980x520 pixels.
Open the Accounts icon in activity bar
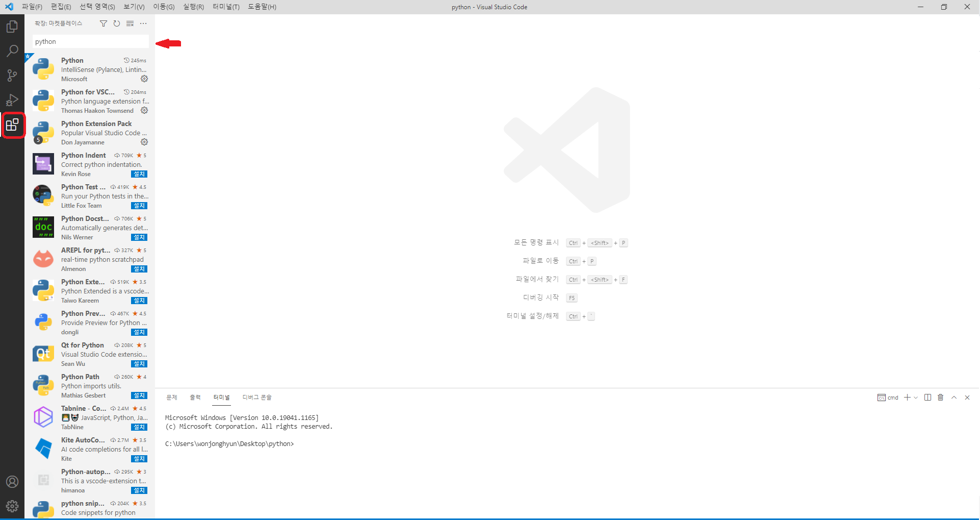(12, 482)
